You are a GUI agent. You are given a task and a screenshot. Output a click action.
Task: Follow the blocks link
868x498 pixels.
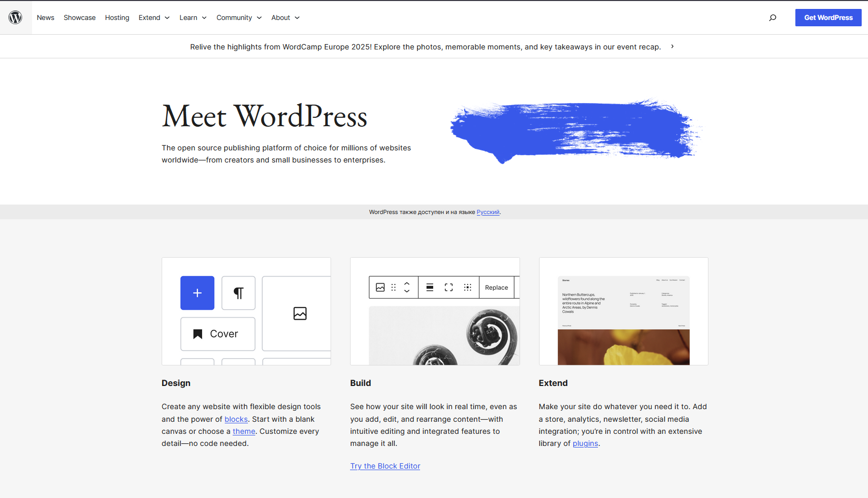pyautogui.click(x=236, y=419)
